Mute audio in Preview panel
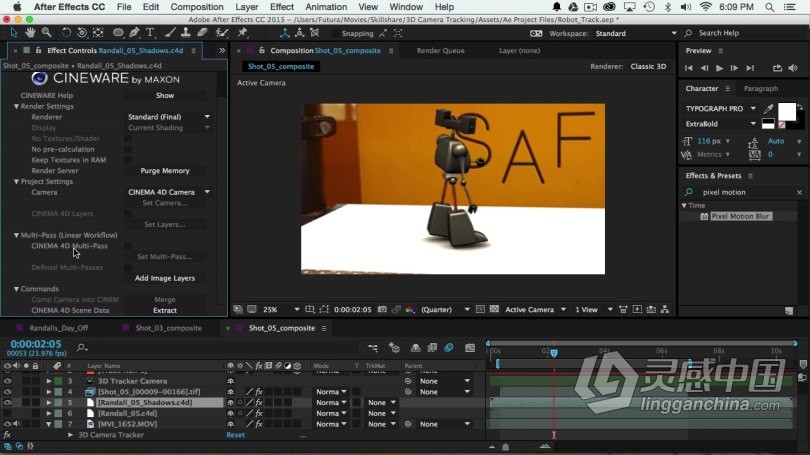The height and width of the screenshot is (455, 810). coord(793,68)
